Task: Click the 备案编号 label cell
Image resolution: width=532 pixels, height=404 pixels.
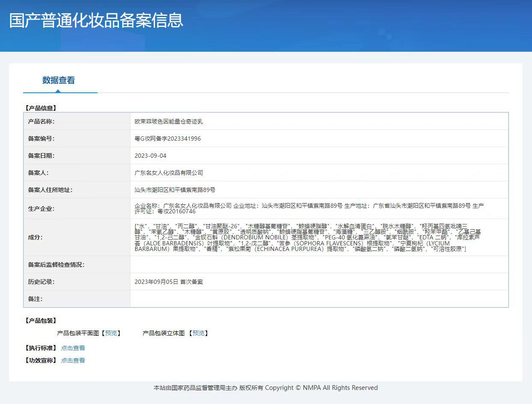Action: (77, 139)
